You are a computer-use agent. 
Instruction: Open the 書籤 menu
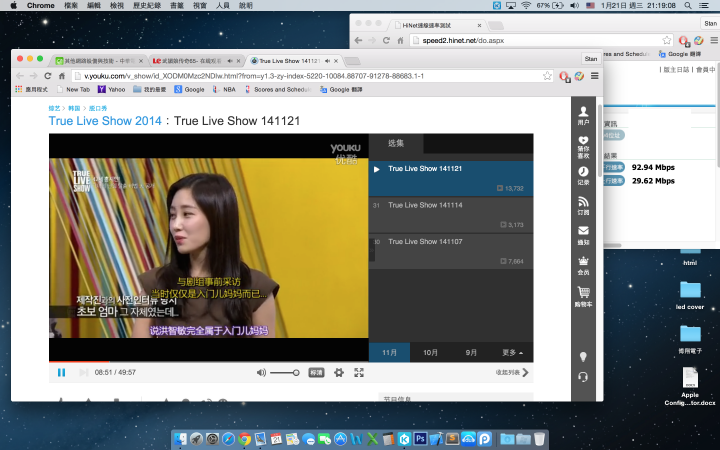coord(177,6)
